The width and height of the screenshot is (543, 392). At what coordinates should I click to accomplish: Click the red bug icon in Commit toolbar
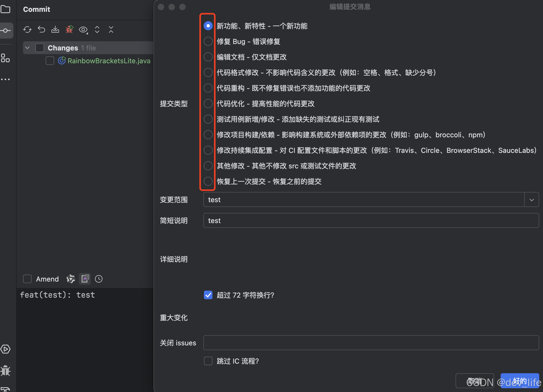pos(69,29)
